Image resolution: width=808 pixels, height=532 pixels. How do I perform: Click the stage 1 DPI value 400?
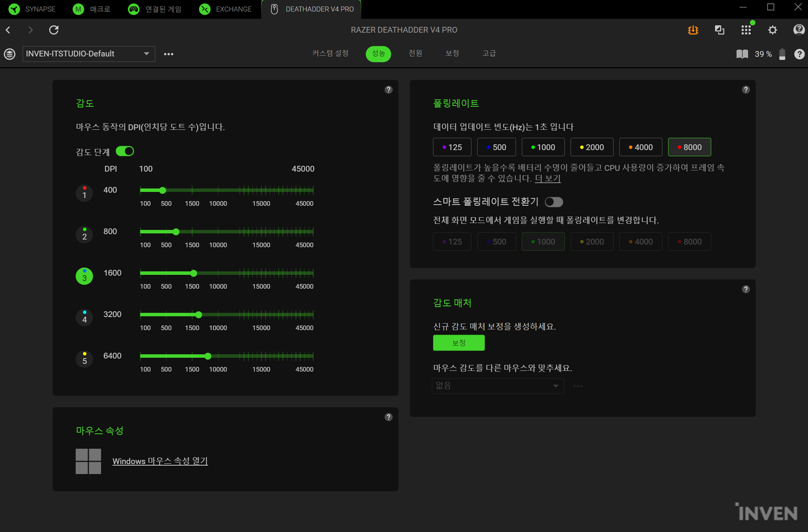110,190
